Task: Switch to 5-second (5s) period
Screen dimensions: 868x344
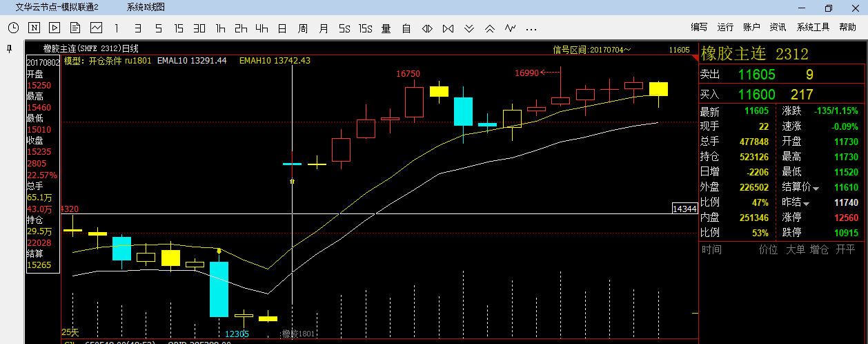Action: click(x=344, y=28)
